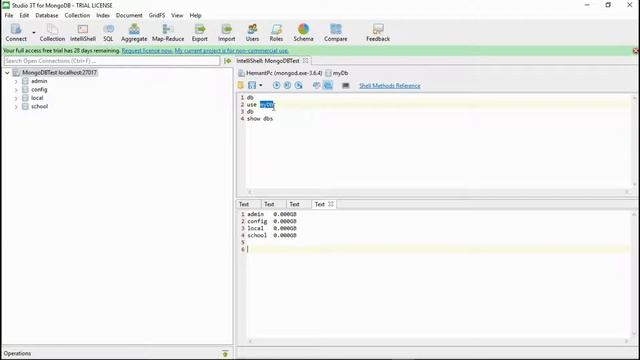Click the Connect toolbar icon
Viewport: 640px width, 360px height.
16,32
